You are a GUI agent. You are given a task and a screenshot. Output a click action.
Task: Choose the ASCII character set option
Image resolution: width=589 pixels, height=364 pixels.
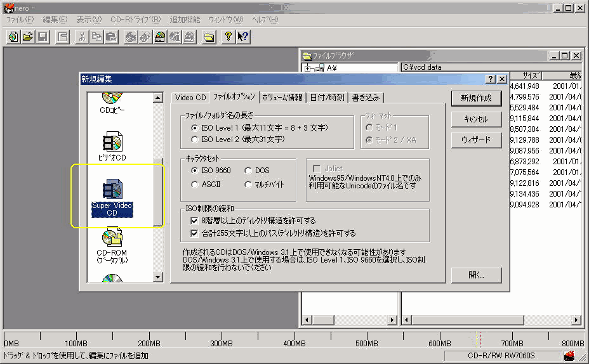click(x=195, y=185)
